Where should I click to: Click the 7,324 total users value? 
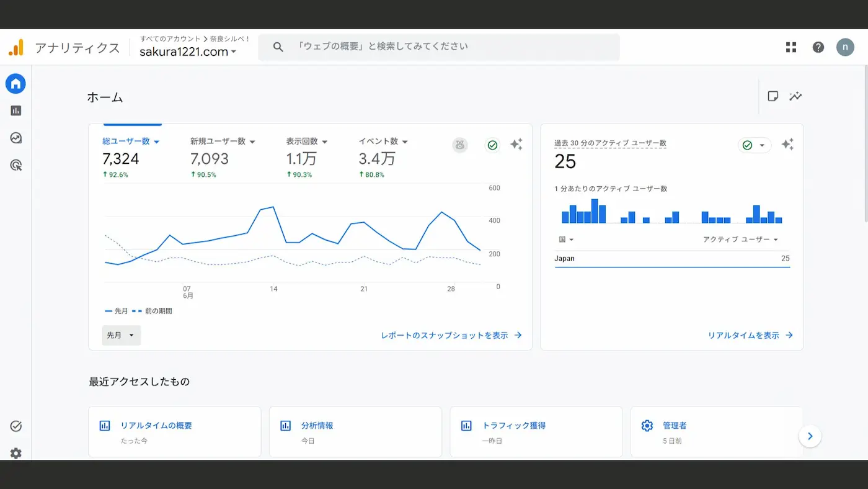coord(121,159)
